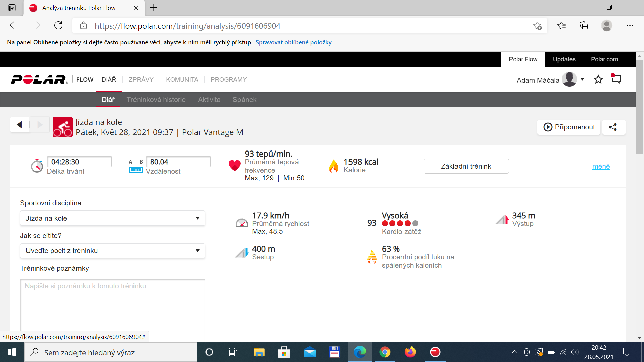Click the ascent mountain icon
The height and width of the screenshot is (362, 644).
(x=502, y=220)
